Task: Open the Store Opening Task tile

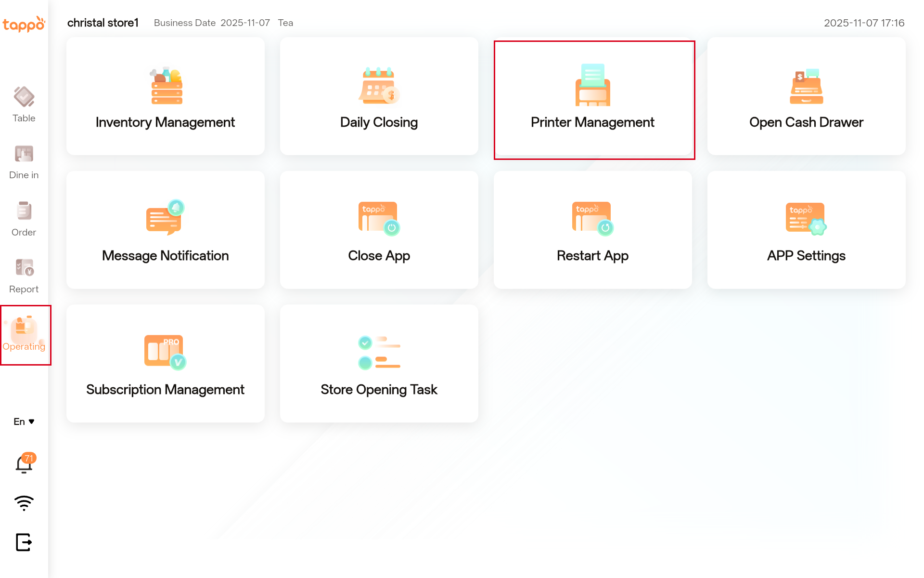Action: [379, 364]
